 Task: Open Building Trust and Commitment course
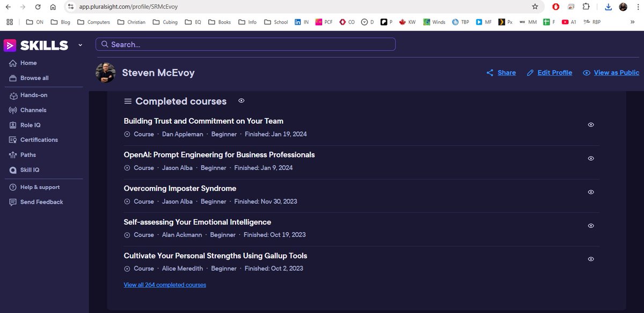[x=203, y=121]
